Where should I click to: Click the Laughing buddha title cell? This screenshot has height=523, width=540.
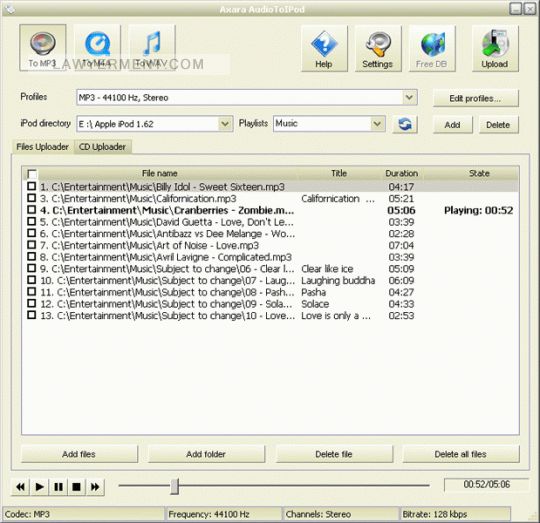coord(338,281)
